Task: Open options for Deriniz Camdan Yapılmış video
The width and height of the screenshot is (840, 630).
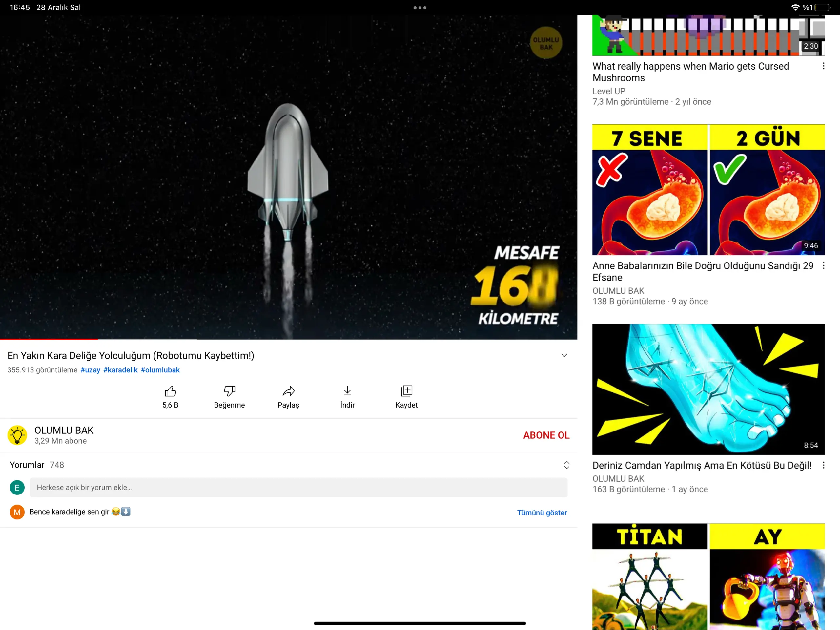Action: point(823,465)
